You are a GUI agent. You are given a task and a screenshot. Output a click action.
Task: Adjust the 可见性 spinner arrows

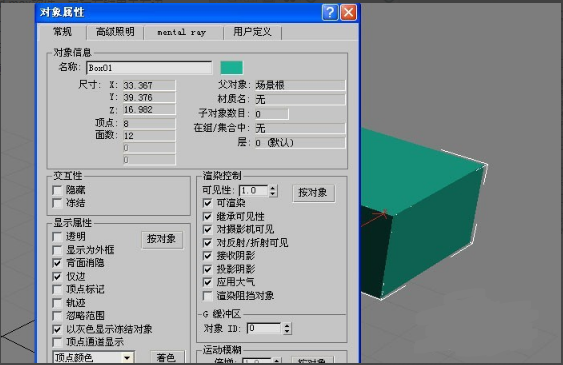tap(273, 191)
